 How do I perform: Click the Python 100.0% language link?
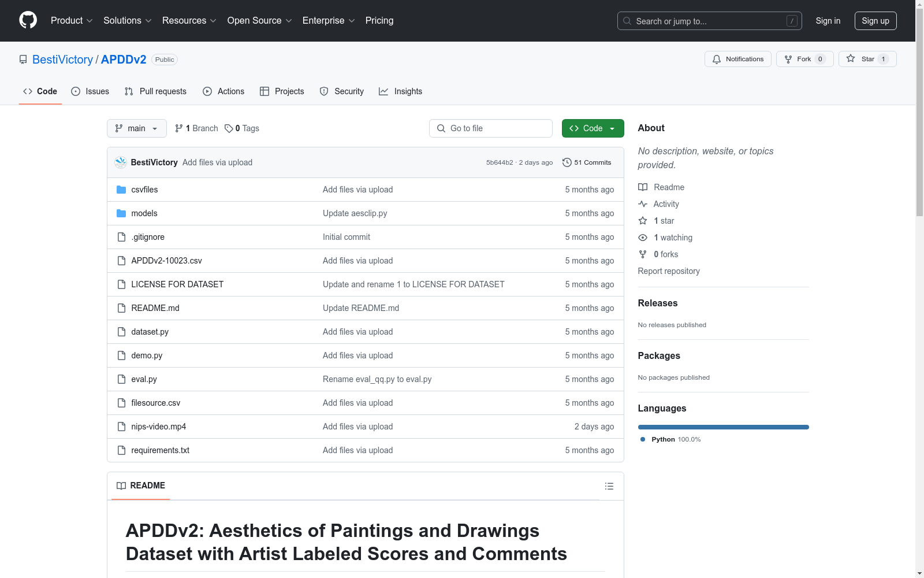click(670, 439)
